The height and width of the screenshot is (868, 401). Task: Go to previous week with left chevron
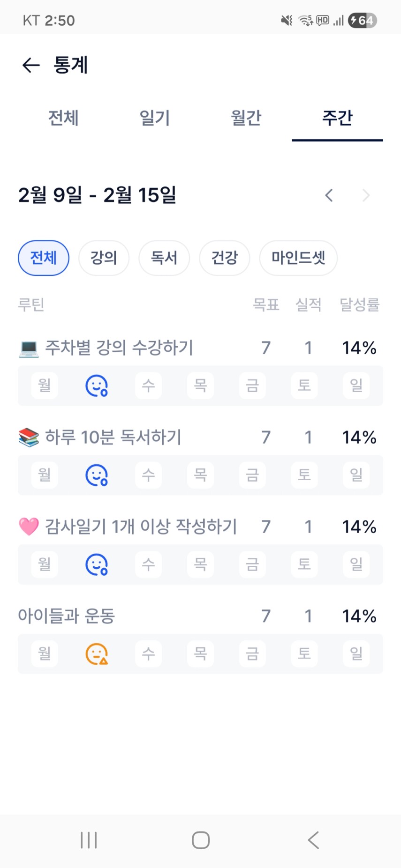(329, 195)
